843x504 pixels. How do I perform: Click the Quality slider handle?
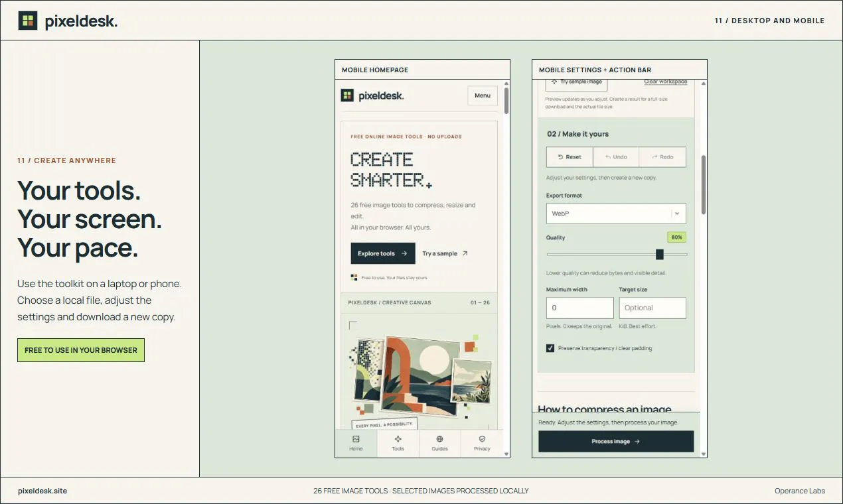tap(660, 255)
